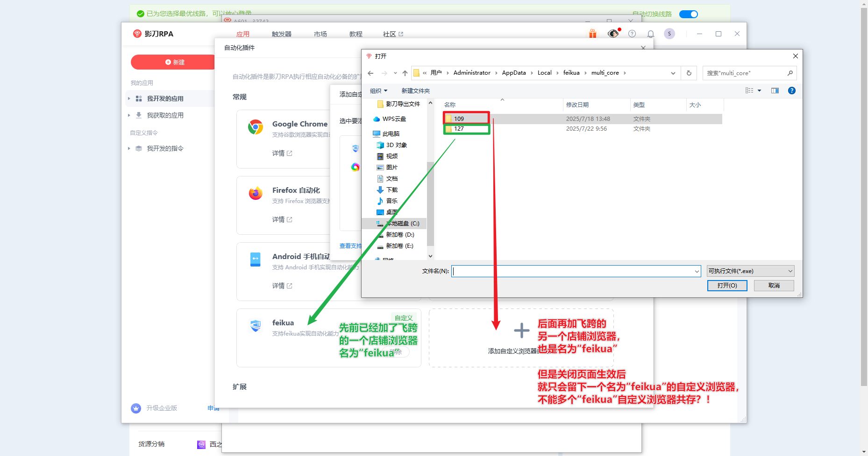The width and height of the screenshot is (868, 456).
Task: Open the 社区 external tab
Action: [393, 34]
